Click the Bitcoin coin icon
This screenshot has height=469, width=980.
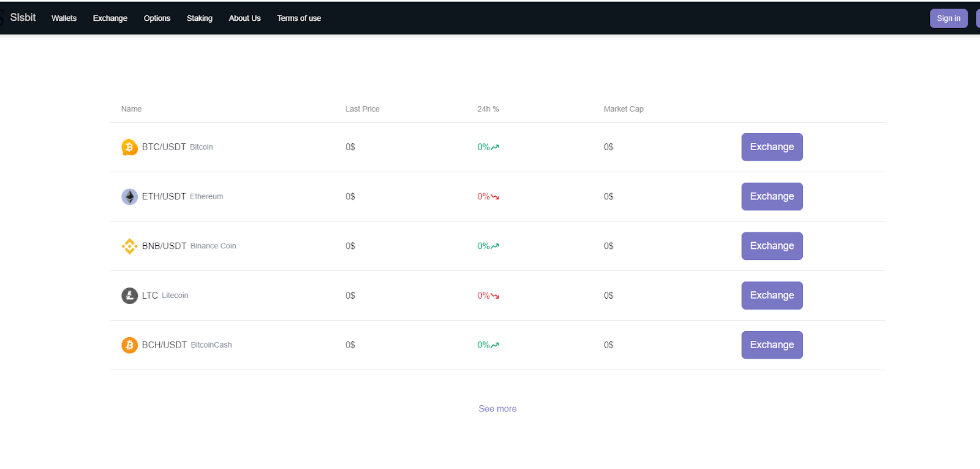(129, 147)
